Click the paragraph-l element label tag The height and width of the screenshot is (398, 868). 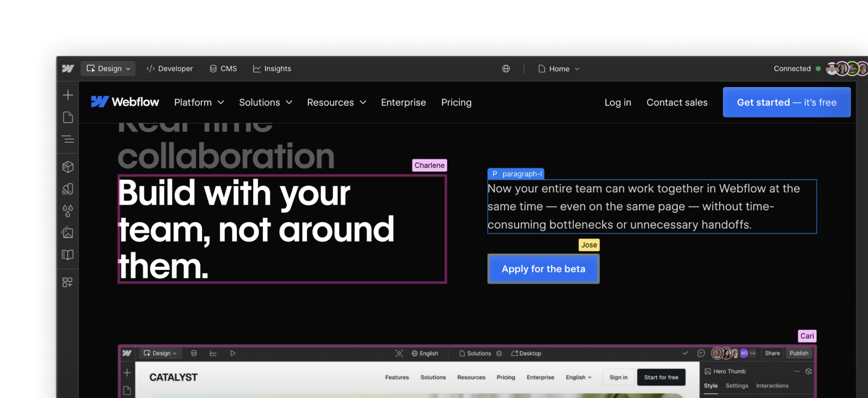516,174
